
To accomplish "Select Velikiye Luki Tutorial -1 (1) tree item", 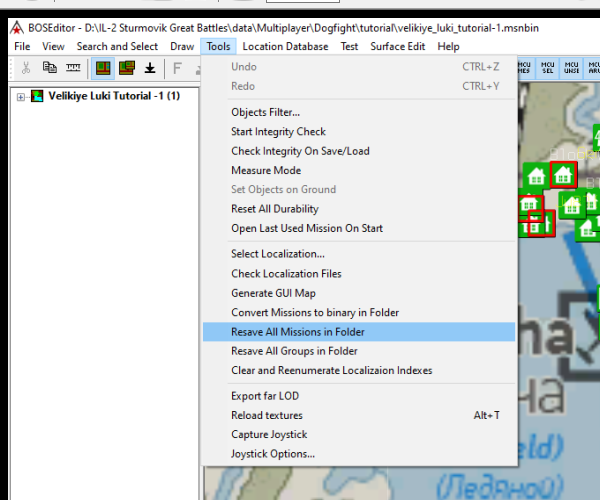I will pyautogui.click(x=114, y=96).
